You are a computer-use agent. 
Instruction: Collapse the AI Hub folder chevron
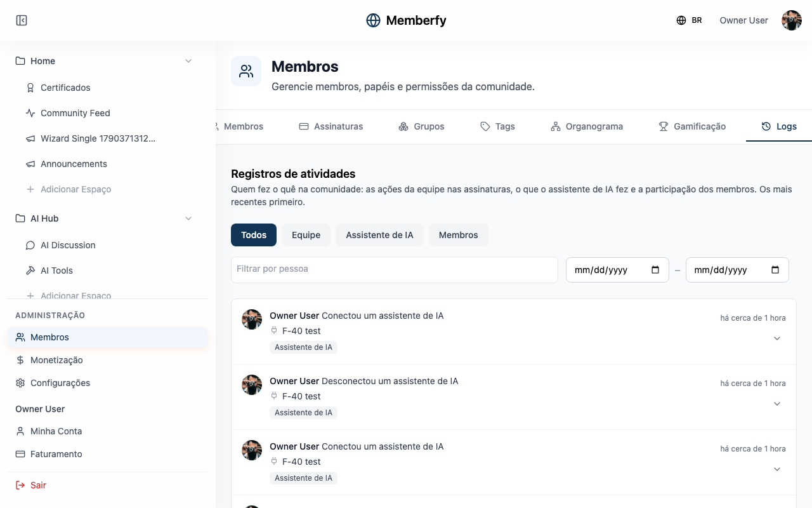click(x=188, y=218)
